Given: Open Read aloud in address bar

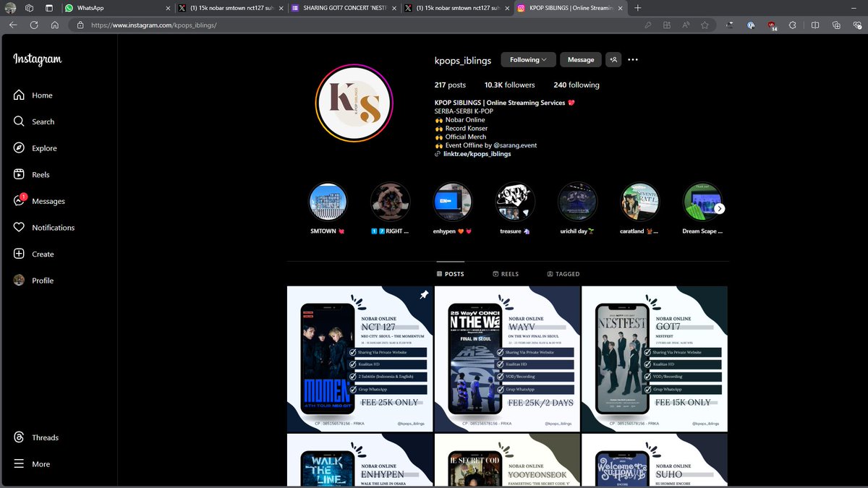Looking at the screenshot, I should tap(686, 25).
